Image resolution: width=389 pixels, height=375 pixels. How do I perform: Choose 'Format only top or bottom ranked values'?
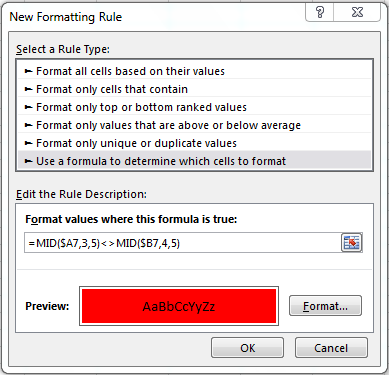pyautogui.click(x=194, y=107)
